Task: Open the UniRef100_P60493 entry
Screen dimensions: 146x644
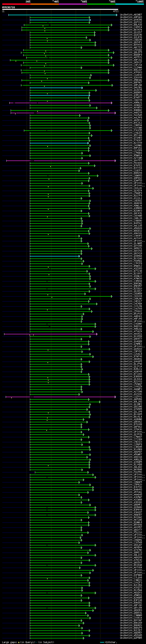Action: tap(131, 163)
